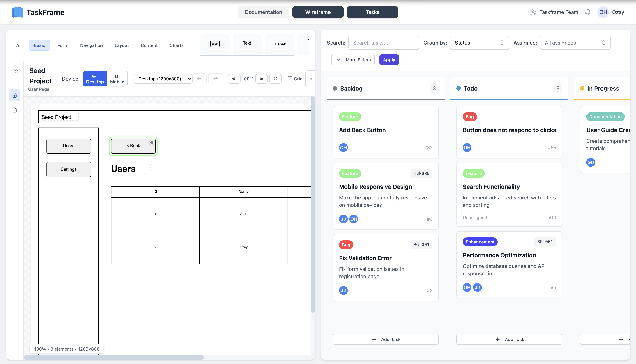The height and width of the screenshot is (364, 636).
Task: Click JJ avatar on Fix Validation Error card
Action: click(x=343, y=290)
